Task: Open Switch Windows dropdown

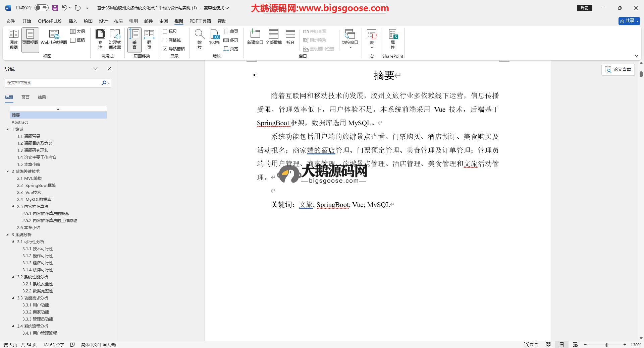Action: click(350, 40)
